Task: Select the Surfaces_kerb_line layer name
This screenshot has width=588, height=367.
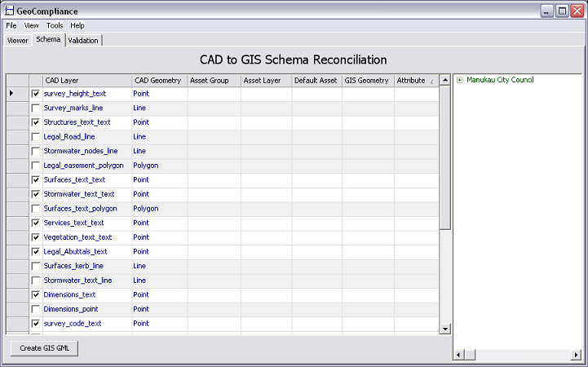Action: 73,266
